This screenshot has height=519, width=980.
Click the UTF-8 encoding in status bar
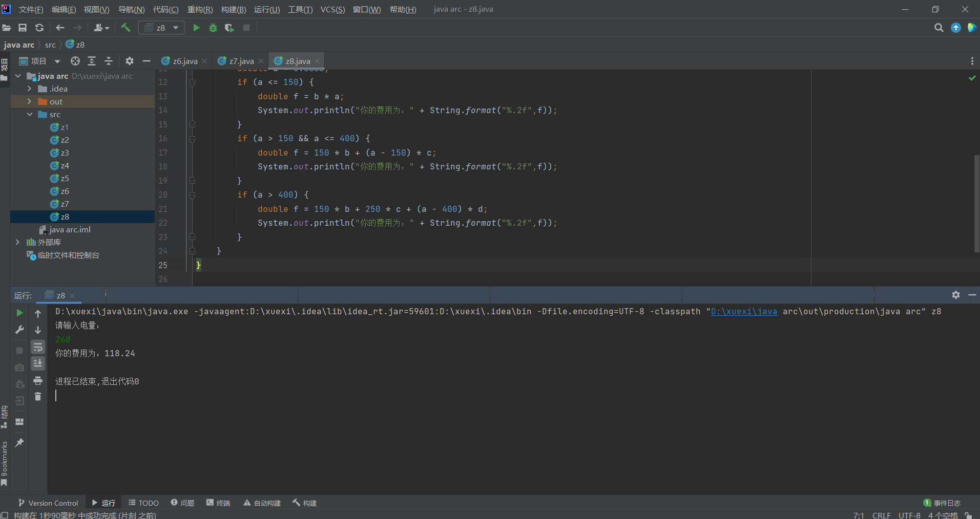(909, 515)
